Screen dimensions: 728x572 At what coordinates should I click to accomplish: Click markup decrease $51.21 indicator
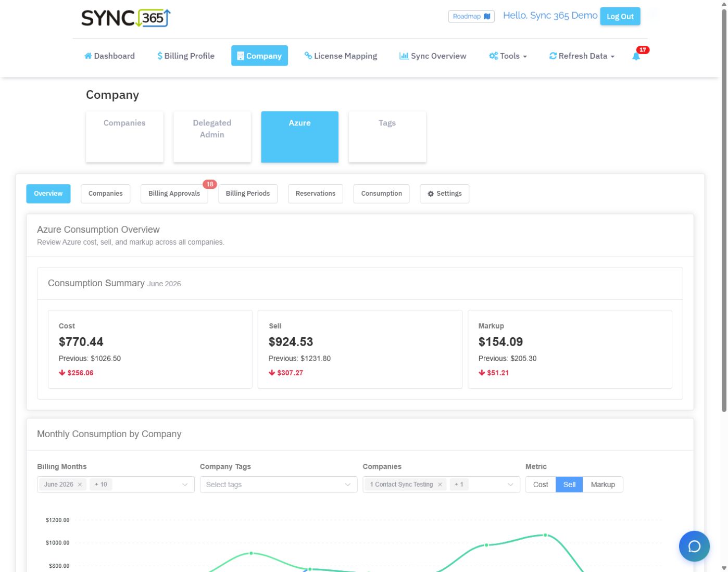(x=494, y=373)
